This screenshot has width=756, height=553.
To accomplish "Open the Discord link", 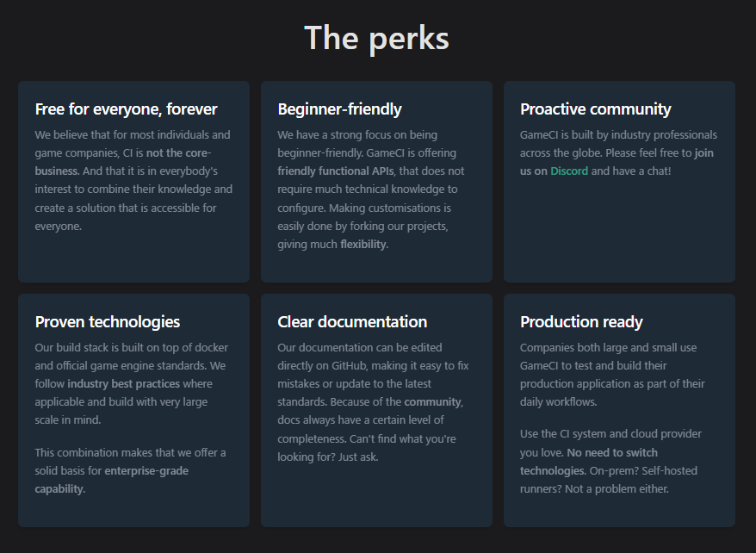I will coord(569,171).
